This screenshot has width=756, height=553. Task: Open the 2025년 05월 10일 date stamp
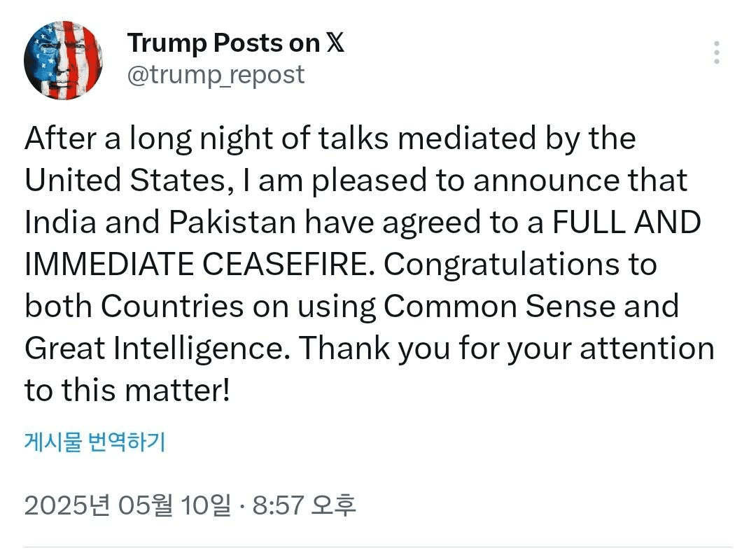click(x=127, y=505)
